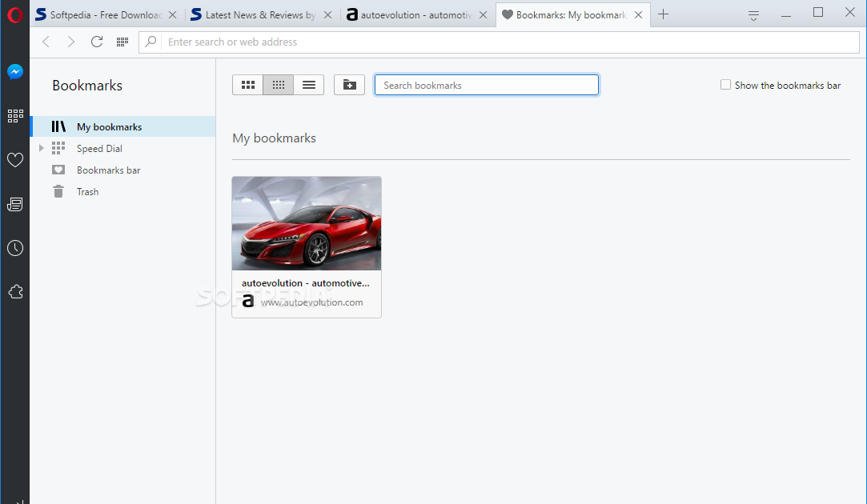Click the Search bookmarks field
The width and height of the screenshot is (867, 504).
(x=487, y=85)
